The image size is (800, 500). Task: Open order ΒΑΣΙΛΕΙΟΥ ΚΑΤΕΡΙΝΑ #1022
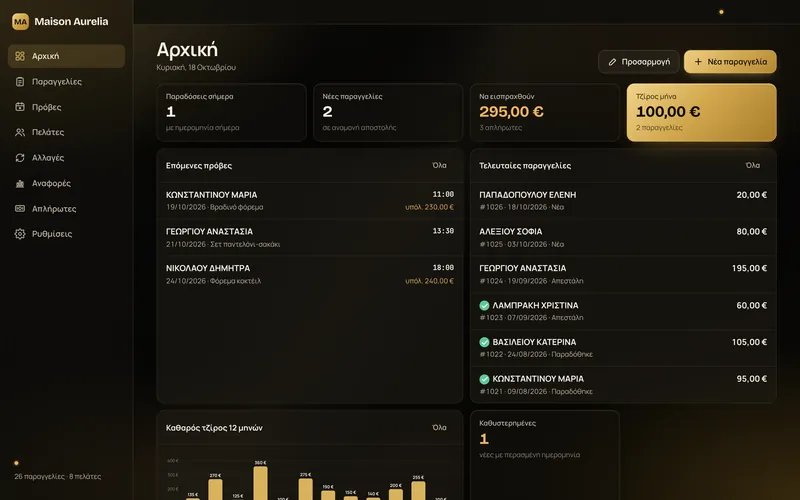click(x=623, y=348)
